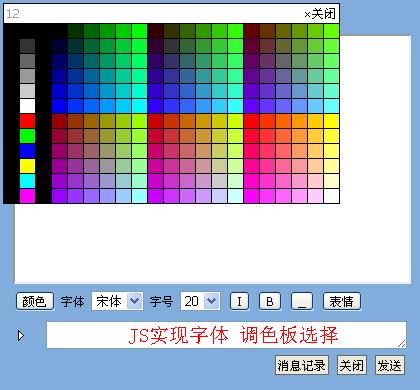Select the magenta swatch at the column bottom
420x390 pixels.
pyautogui.click(x=27, y=196)
